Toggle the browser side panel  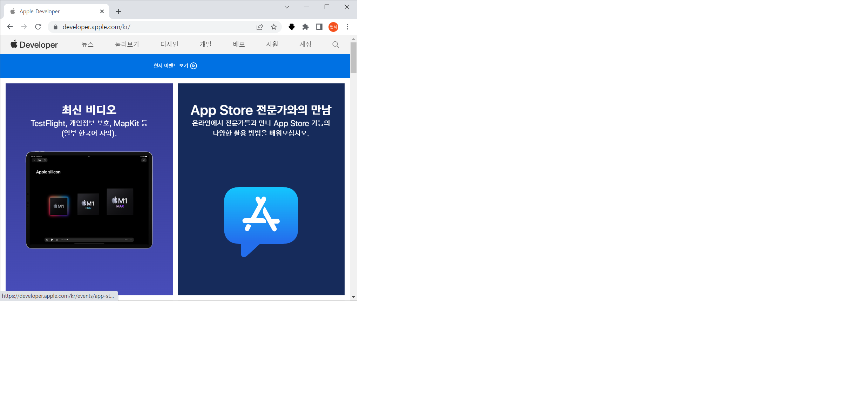[319, 27]
